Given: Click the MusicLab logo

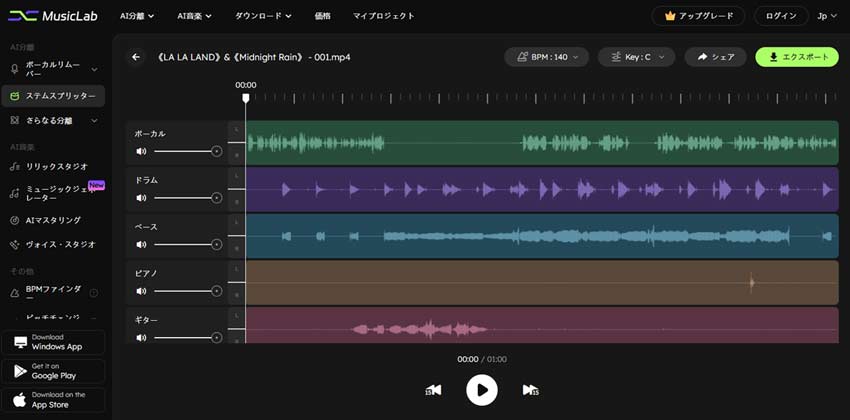Looking at the screenshot, I should (53, 16).
